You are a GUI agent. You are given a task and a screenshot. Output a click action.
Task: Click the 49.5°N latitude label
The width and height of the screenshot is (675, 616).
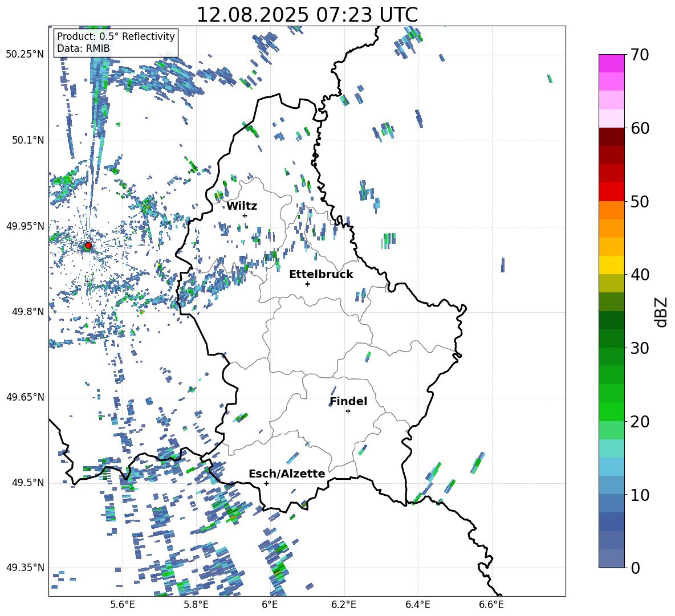click(x=28, y=483)
